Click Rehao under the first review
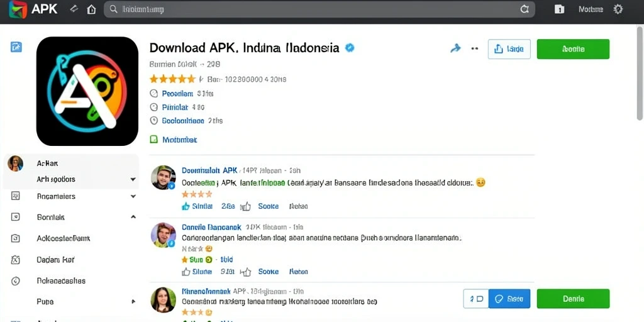 click(298, 206)
